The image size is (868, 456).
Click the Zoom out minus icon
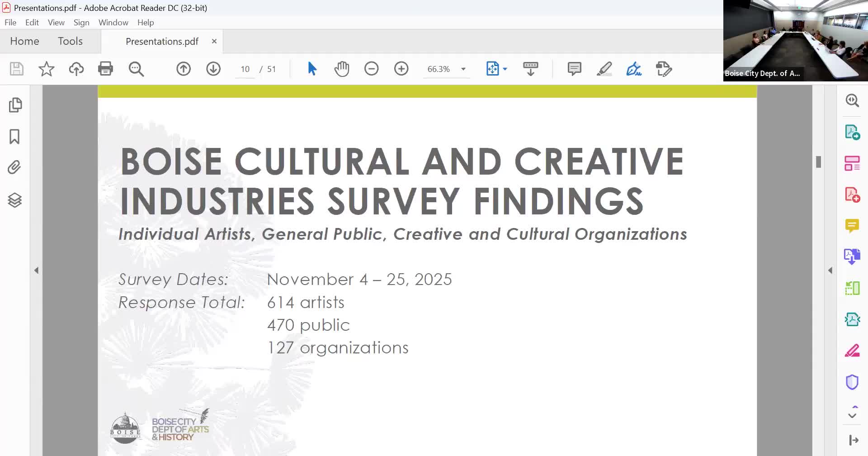(372, 69)
